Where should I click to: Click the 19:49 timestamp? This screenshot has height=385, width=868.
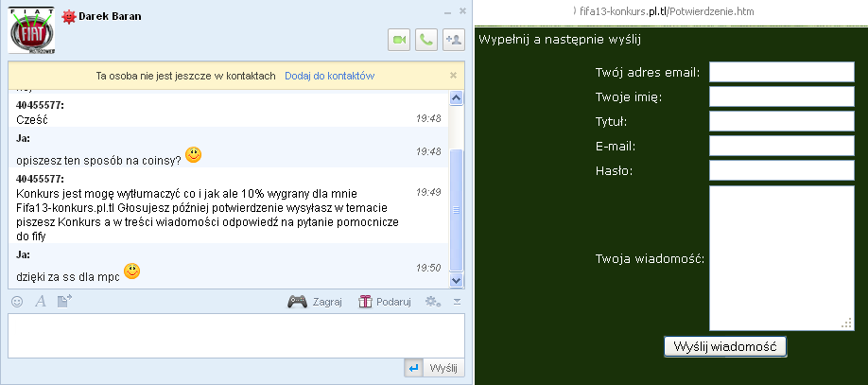428,192
